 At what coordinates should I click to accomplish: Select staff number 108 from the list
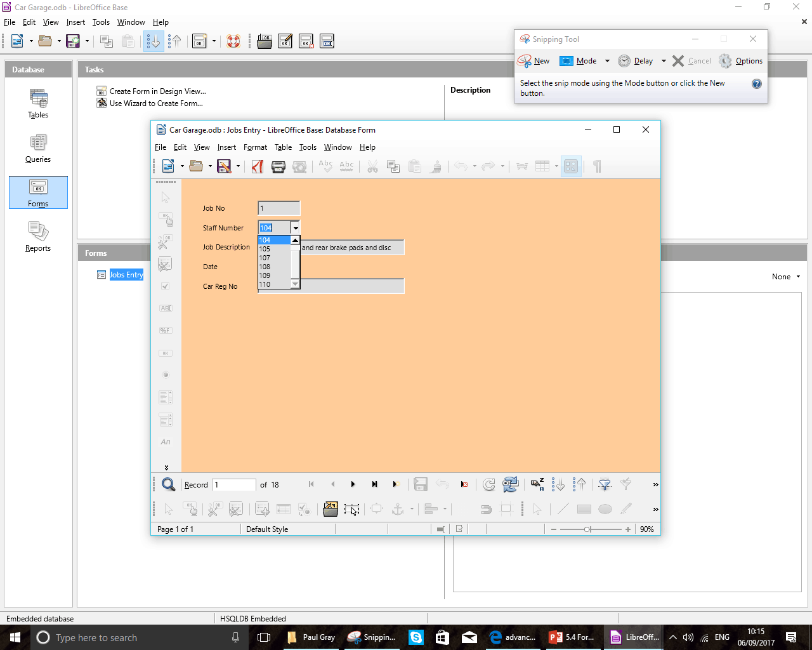click(265, 267)
